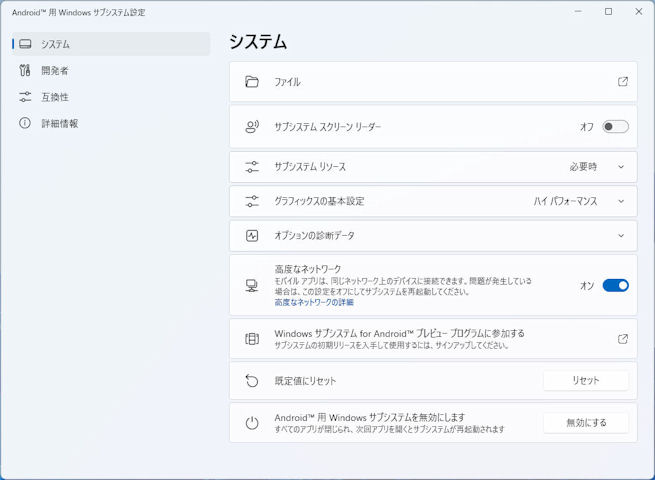Open the システム sidebar item
This screenshot has width=655, height=480.
click(111, 44)
